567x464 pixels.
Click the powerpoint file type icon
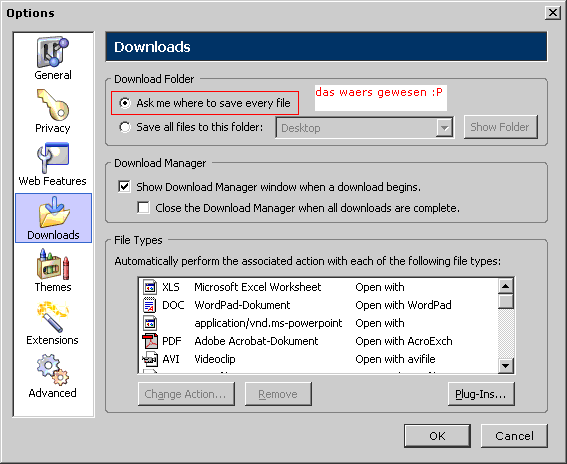150,323
